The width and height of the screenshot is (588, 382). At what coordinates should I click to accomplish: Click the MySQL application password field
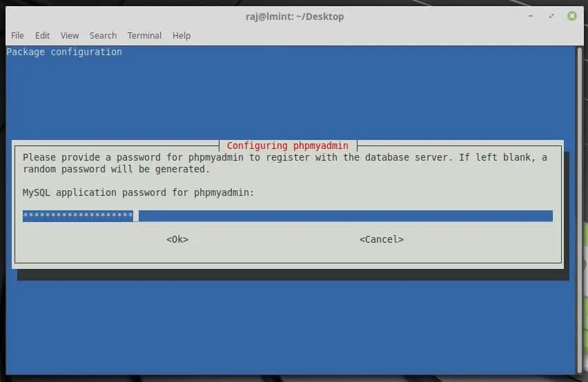(288, 216)
